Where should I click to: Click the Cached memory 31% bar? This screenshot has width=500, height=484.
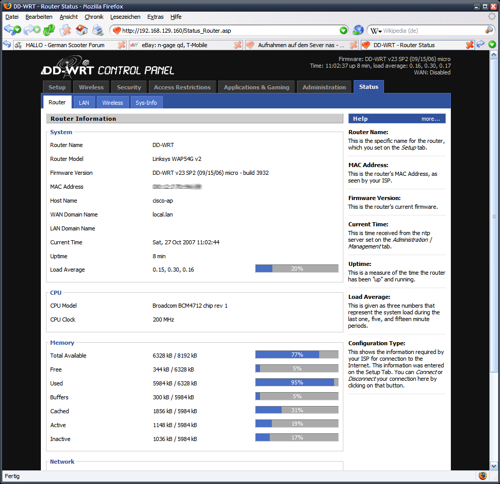pyautogui.click(x=297, y=410)
